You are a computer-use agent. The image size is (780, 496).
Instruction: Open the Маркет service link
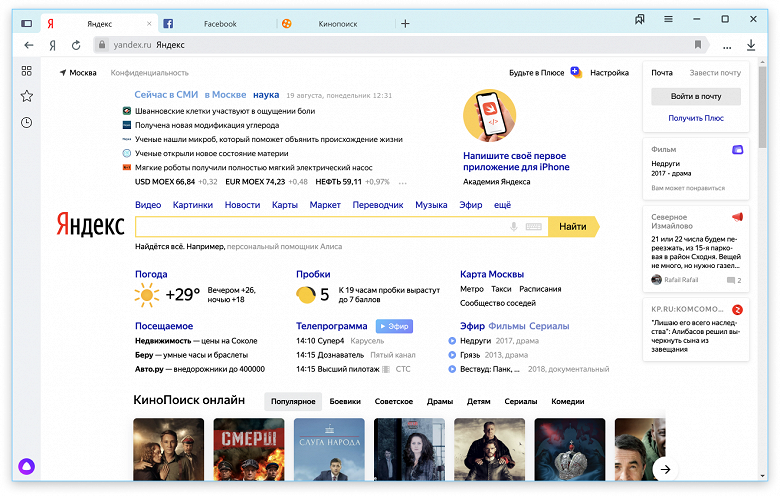click(x=325, y=205)
